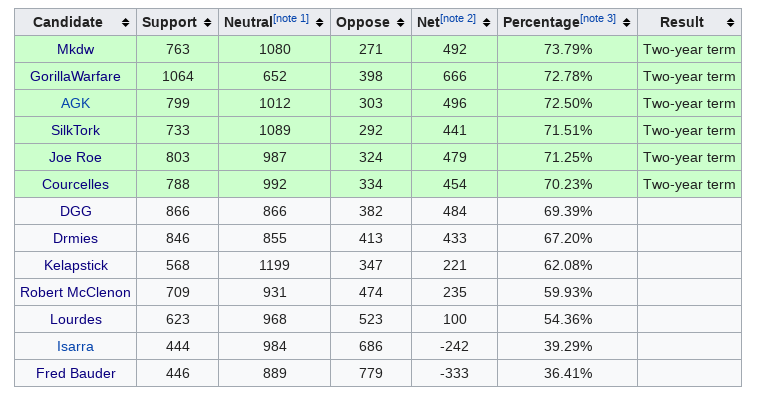The image size is (757, 396).
Task: Open Mkdw candidate link
Action: (75, 49)
